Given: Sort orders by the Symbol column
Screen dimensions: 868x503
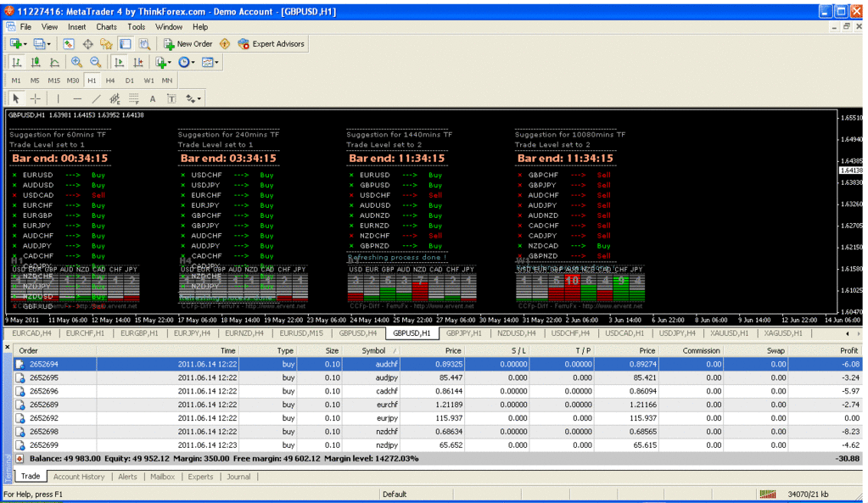Looking at the screenshot, I should click(x=373, y=351).
